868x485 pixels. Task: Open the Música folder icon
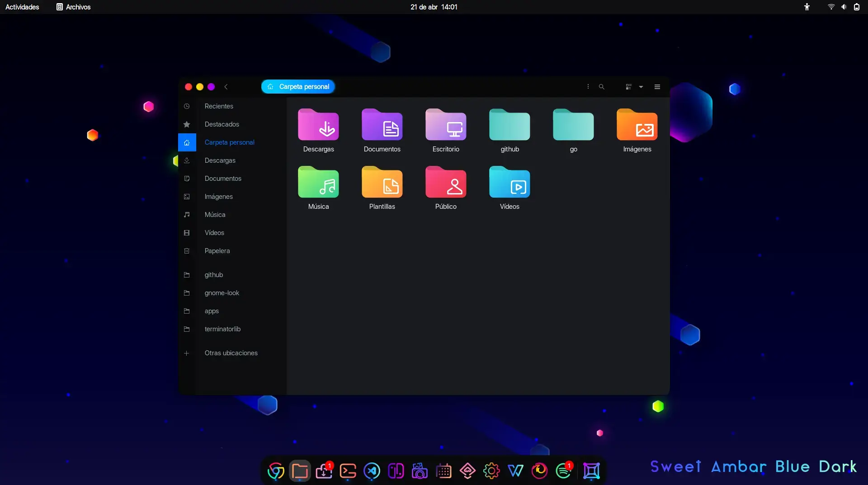318,184
